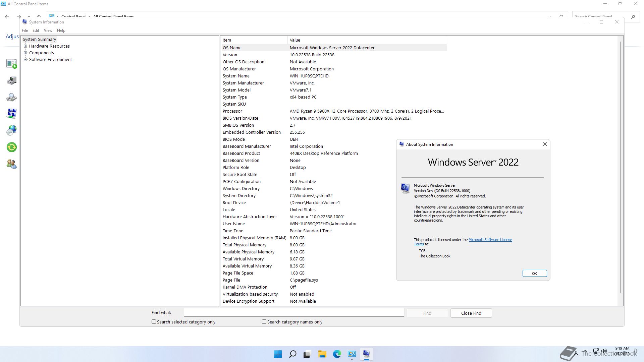Select the OS Name row

coord(334,48)
